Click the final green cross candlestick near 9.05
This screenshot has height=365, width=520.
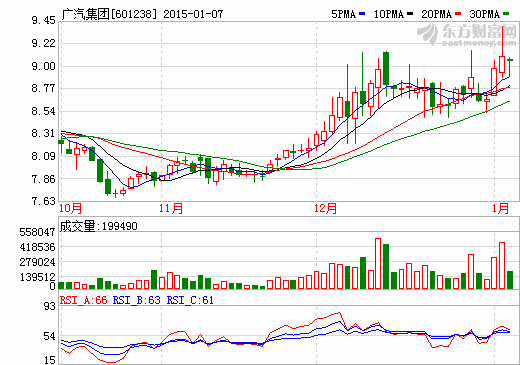510,60
